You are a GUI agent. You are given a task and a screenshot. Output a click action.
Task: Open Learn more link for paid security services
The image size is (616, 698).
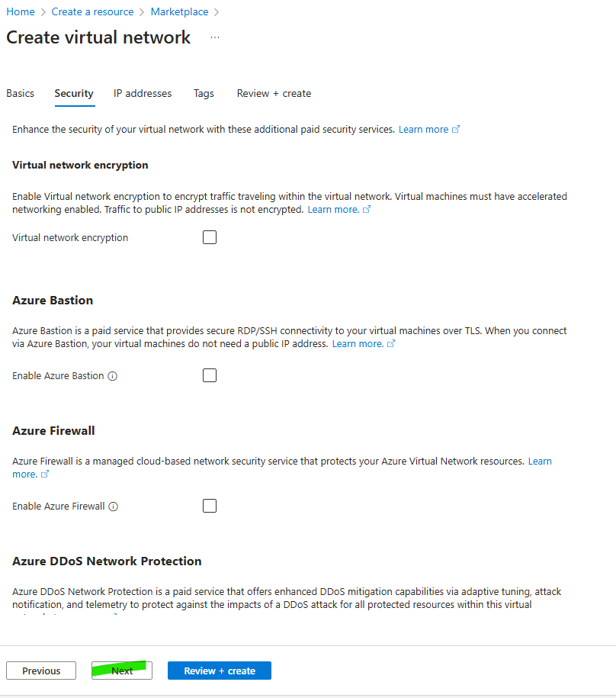pos(424,130)
